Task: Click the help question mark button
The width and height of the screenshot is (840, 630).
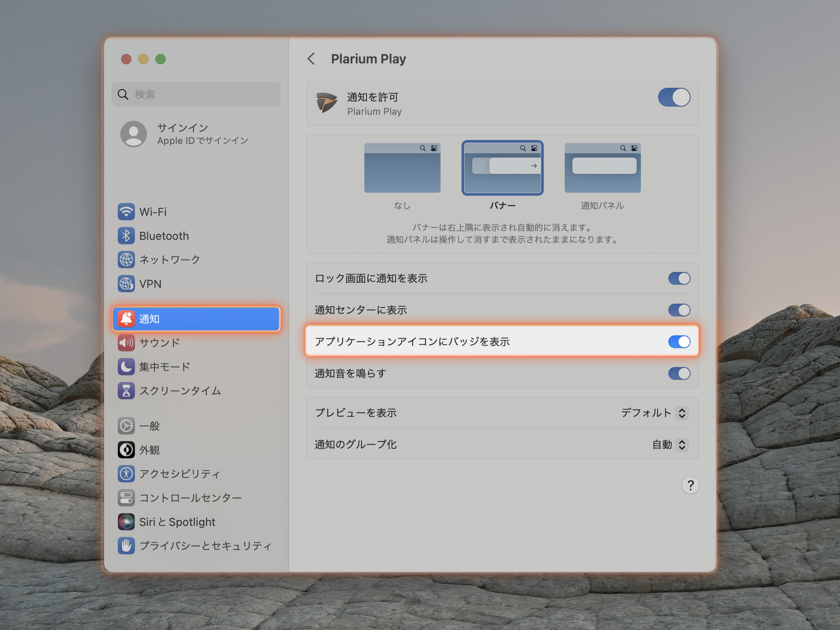Action: [x=690, y=485]
